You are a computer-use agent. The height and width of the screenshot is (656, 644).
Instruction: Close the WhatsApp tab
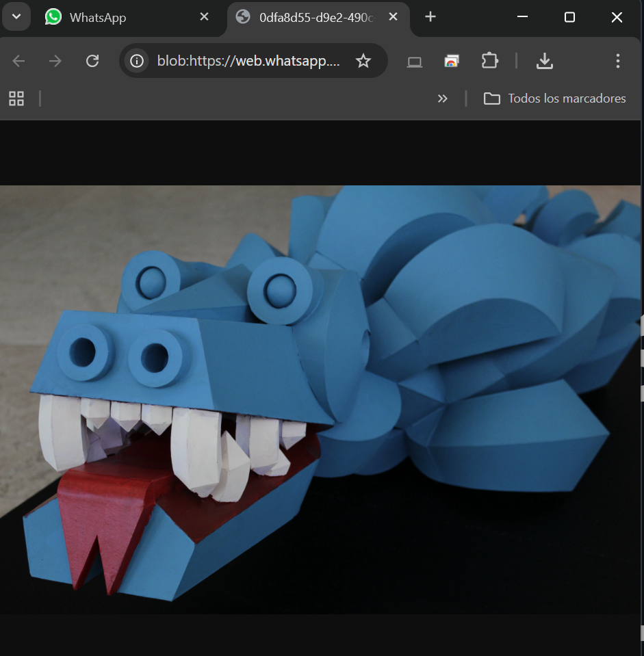point(204,17)
